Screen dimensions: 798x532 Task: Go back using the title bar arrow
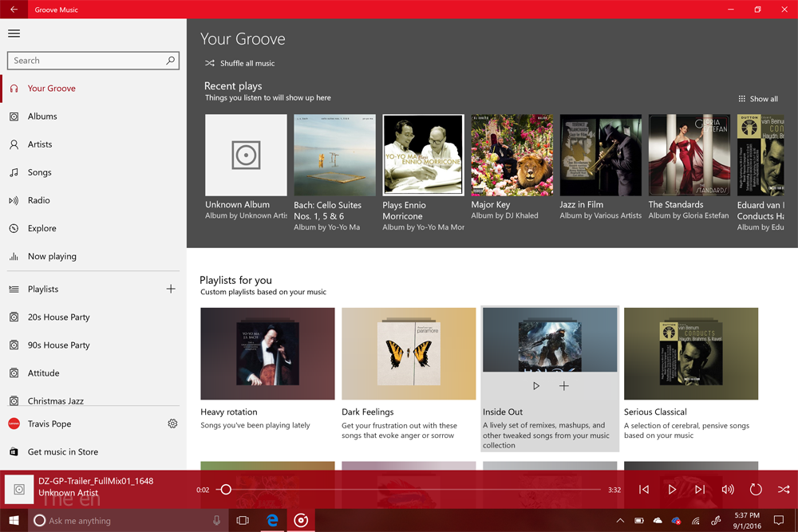[x=14, y=9]
